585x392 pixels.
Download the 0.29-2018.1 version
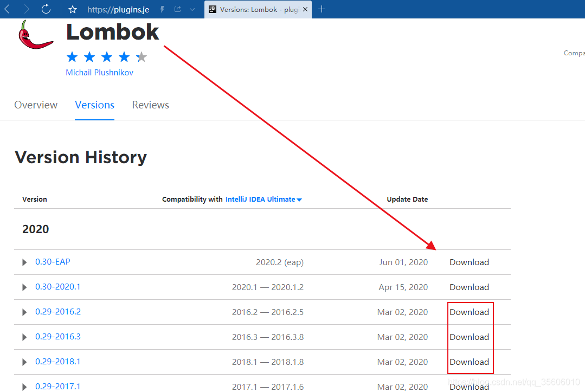coord(469,362)
